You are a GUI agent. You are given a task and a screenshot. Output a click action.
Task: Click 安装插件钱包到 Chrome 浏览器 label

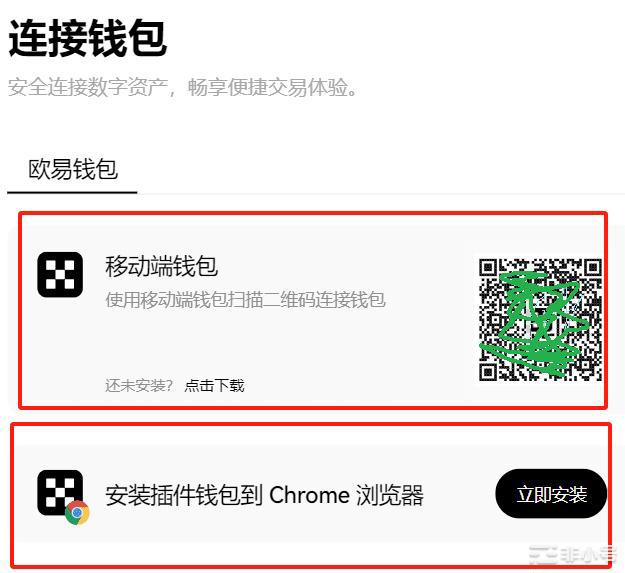[x=264, y=495]
